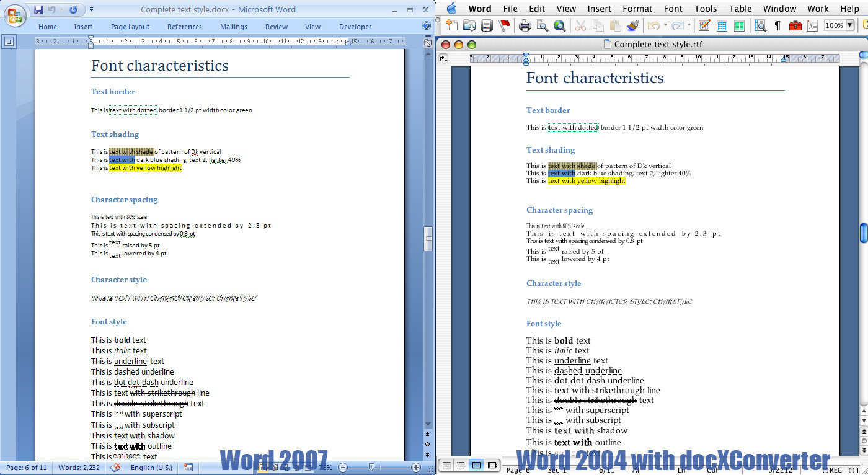This screenshot has height=475, width=868.
Task: Open the Format menu in the Mac menu bar
Action: tap(637, 9)
